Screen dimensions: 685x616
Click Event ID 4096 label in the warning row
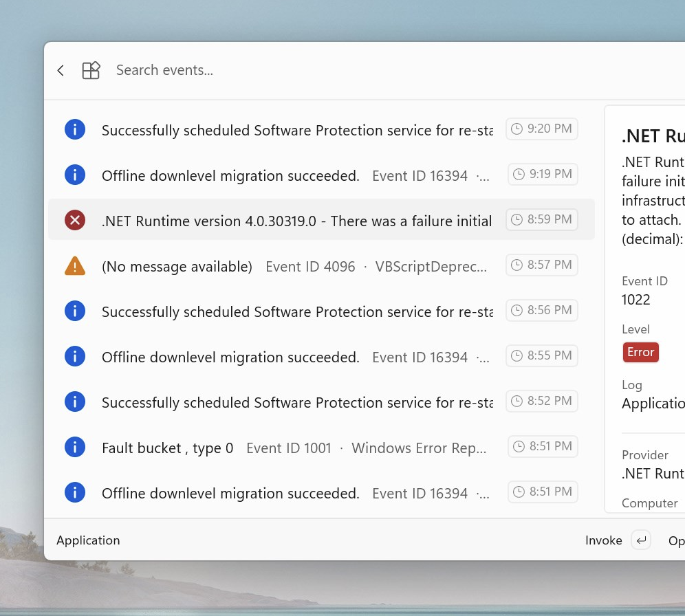[310, 266]
